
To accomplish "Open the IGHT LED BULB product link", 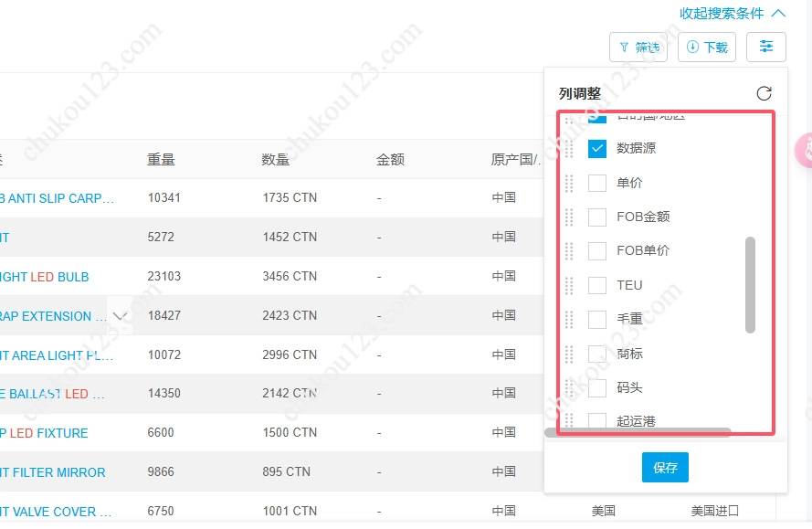I will tap(44, 277).
